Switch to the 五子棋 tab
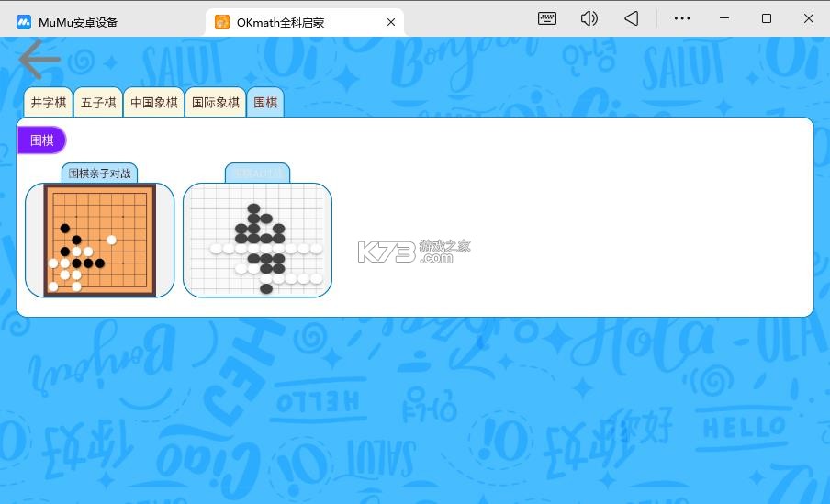The height and width of the screenshot is (504, 830). point(98,102)
